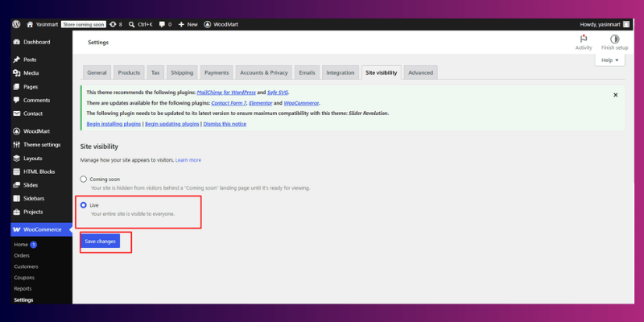Click Begin updating plugins link

point(172,124)
